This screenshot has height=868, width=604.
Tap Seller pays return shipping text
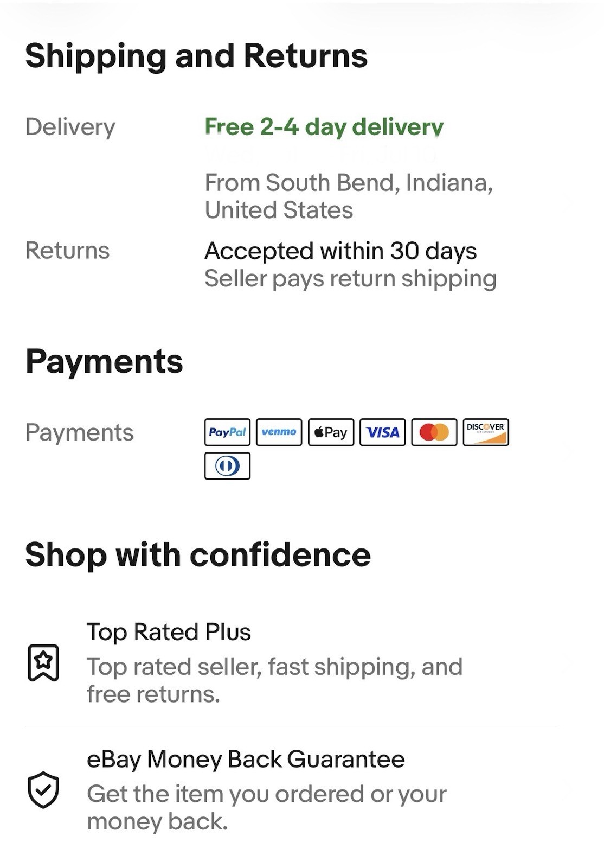point(350,279)
